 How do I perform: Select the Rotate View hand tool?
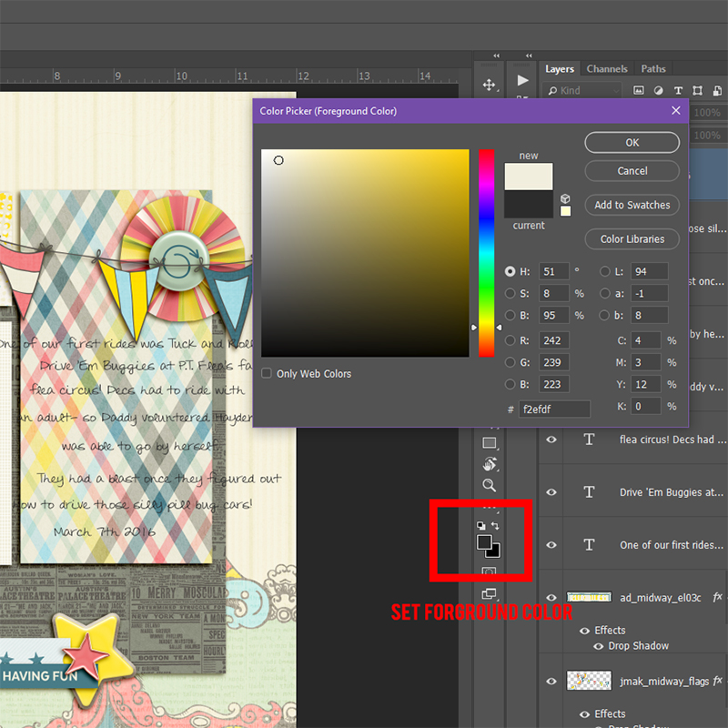click(x=490, y=464)
